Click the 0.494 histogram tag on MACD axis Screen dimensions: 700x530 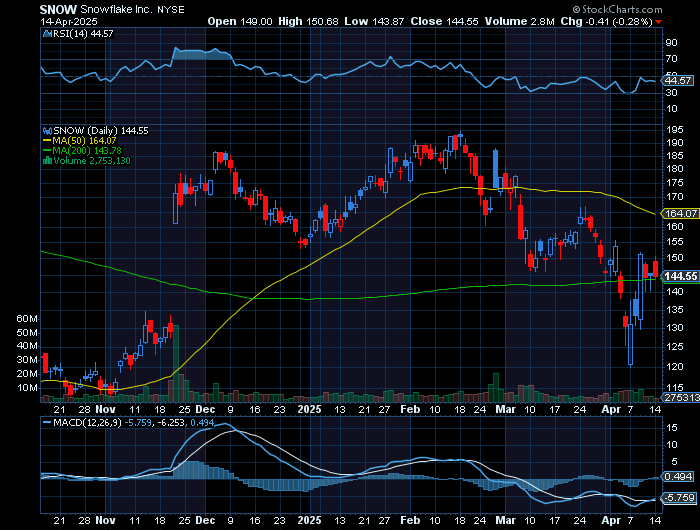point(678,477)
